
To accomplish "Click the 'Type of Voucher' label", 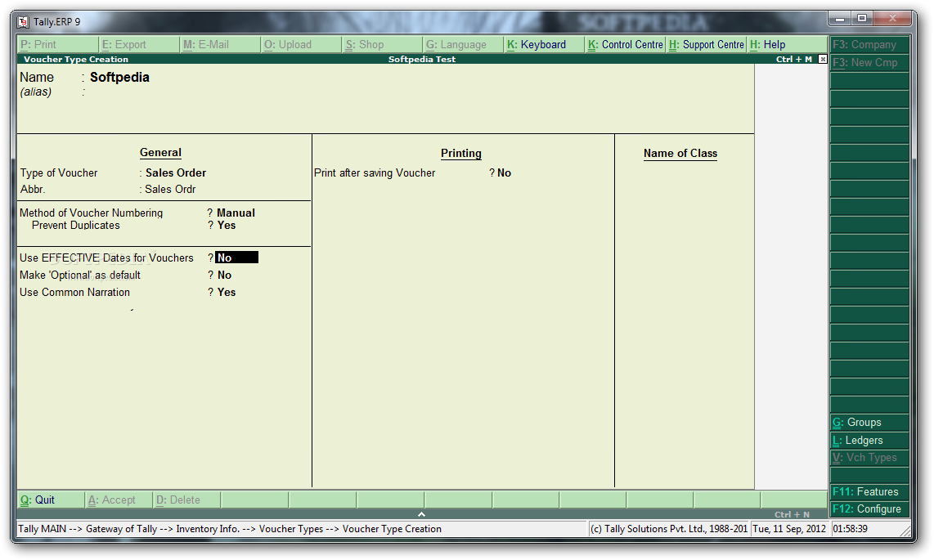I will click(59, 173).
